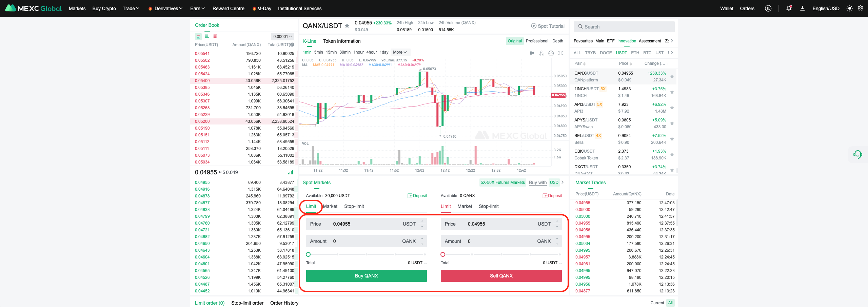Switch to Professional chart view

pyautogui.click(x=537, y=41)
